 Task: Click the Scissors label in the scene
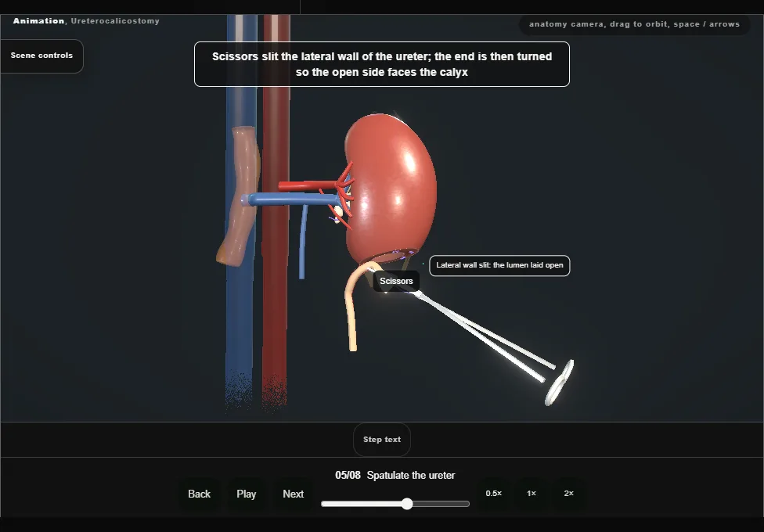coord(396,281)
